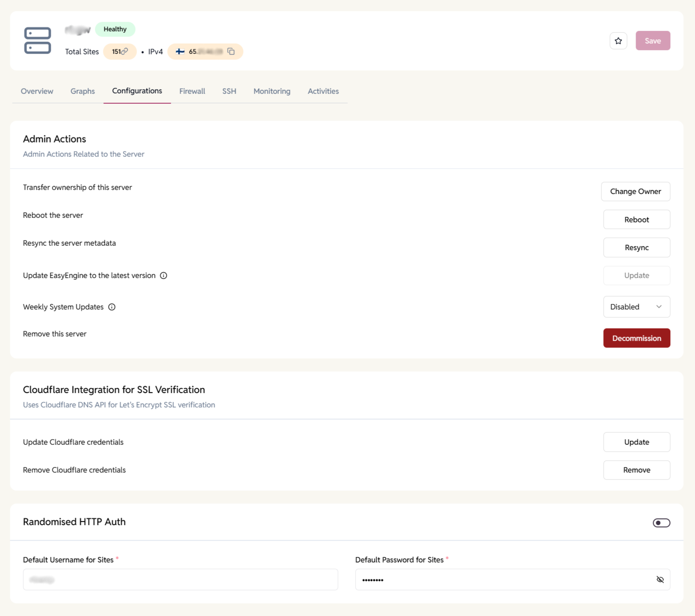695x616 pixels.
Task: Switch to the Firewall tab
Action: pyautogui.click(x=192, y=91)
